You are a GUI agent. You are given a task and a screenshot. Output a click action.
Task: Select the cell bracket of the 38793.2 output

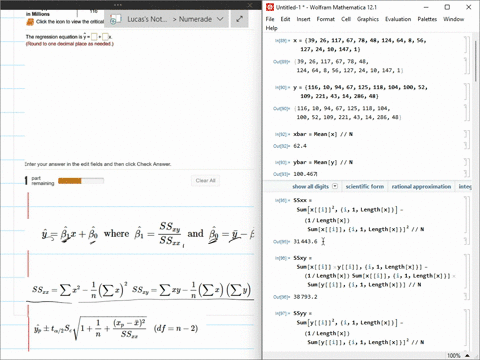[466, 297]
